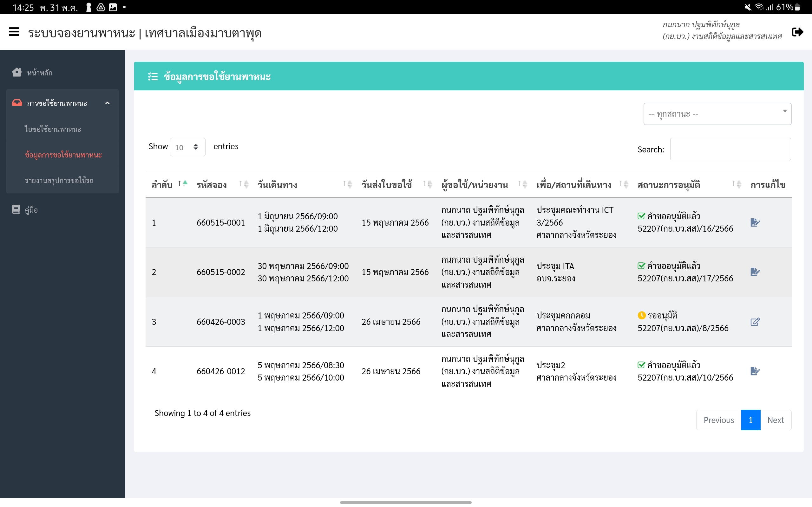Click the book icon next to คู่มือ
812x507 pixels.
16,209
